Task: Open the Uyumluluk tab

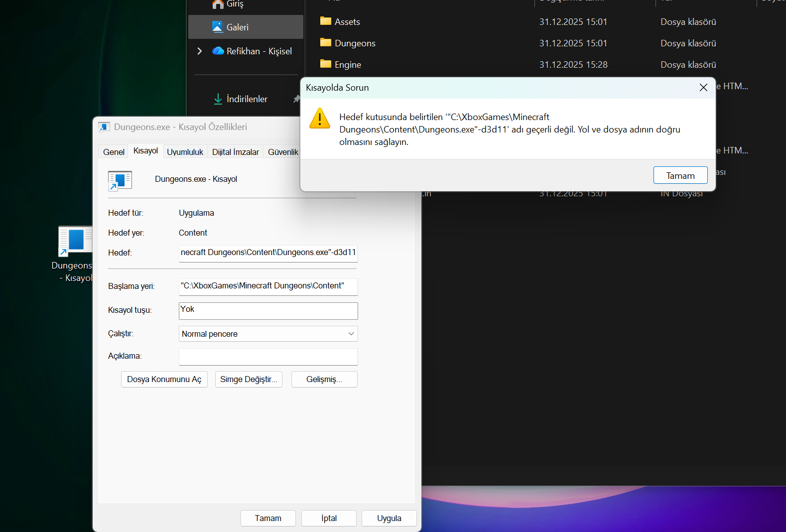Action: tap(185, 152)
